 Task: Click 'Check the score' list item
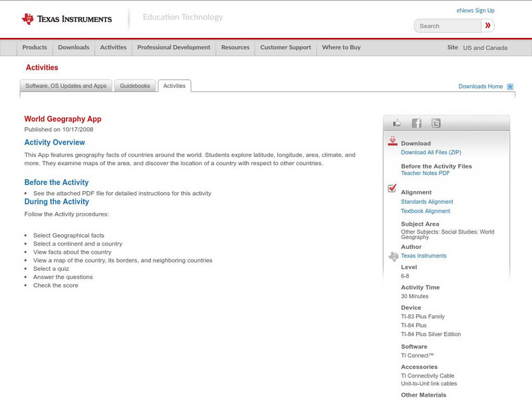pyautogui.click(x=56, y=286)
